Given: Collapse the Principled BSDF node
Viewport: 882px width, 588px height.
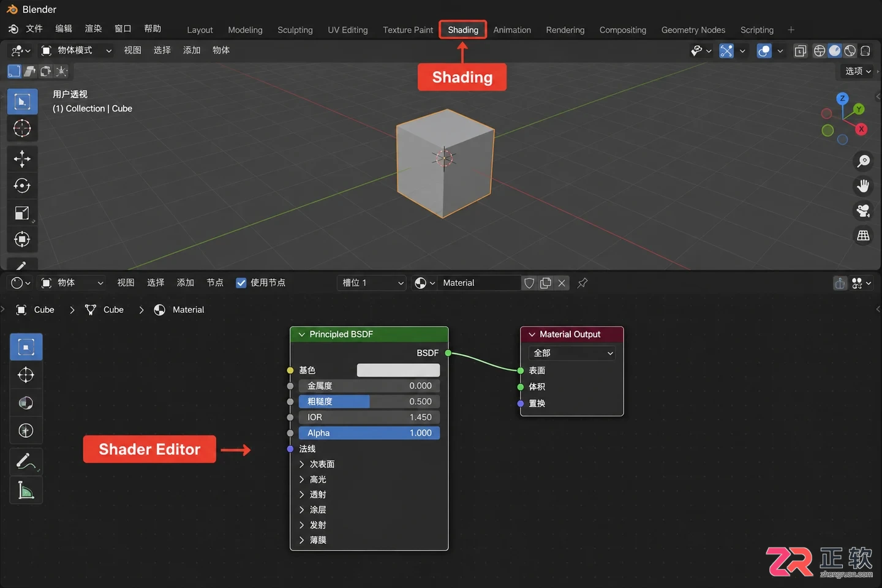Looking at the screenshot, I should coord(301,334).
